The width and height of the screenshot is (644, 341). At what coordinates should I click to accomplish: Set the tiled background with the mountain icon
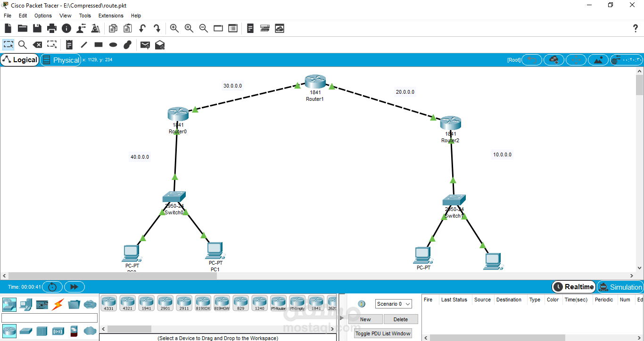598,60
